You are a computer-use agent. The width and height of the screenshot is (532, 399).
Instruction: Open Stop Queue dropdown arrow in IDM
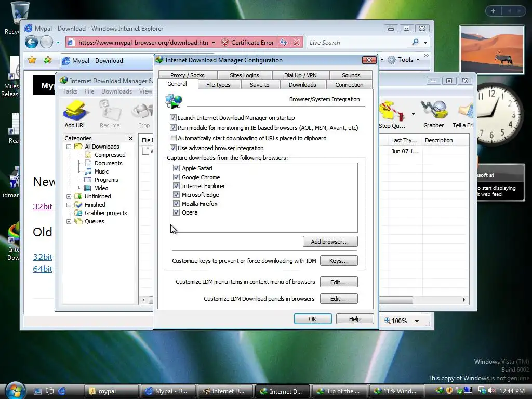pos(413,114)
